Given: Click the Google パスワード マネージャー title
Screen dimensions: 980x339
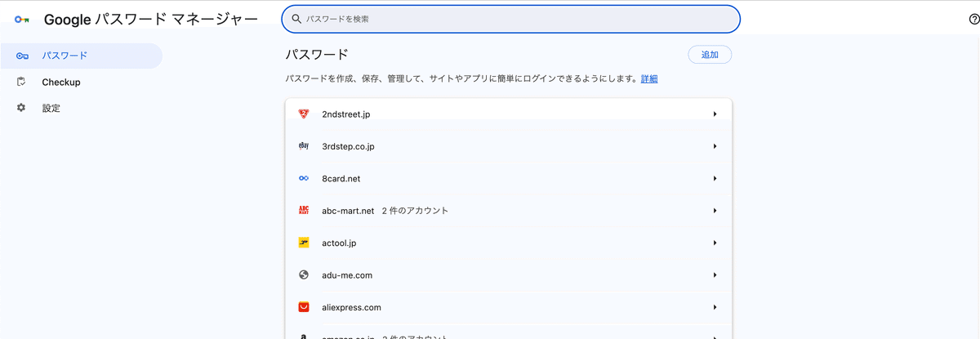Looking at the screenshot, I should point(150,19).
